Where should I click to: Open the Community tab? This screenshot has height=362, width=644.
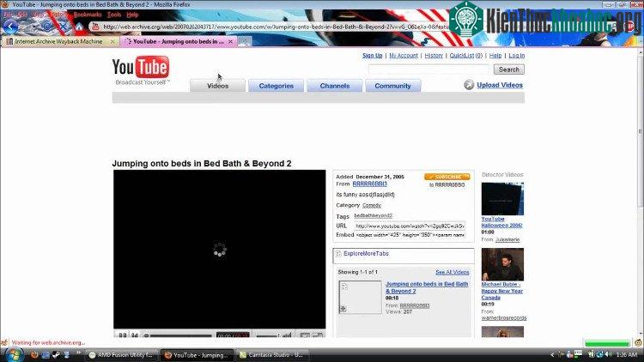[392, 86]
